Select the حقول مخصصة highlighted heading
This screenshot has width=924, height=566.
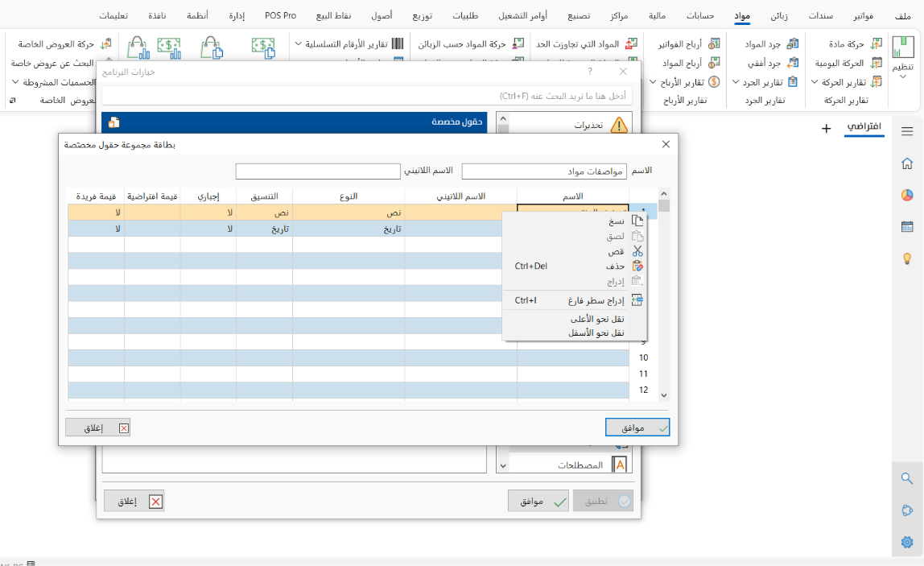pyautogui.click(x=295, y=122)
